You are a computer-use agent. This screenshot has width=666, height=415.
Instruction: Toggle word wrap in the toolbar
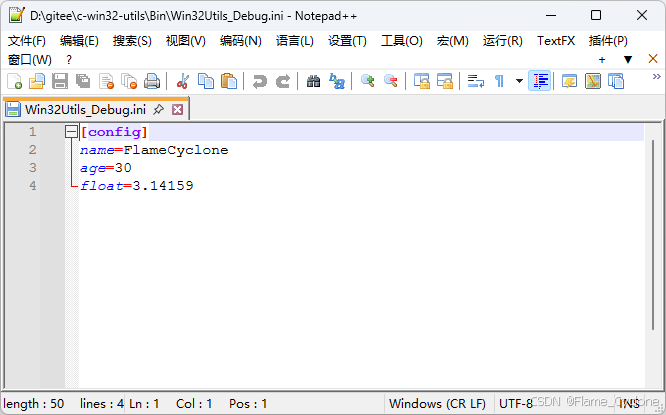point(476,81)
